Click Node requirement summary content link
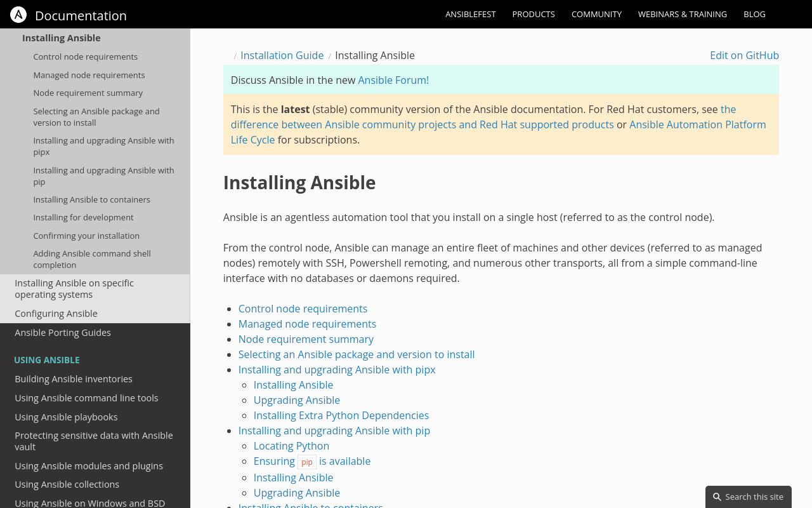Viewport: 812px width, 508px height. click(306, 339)
